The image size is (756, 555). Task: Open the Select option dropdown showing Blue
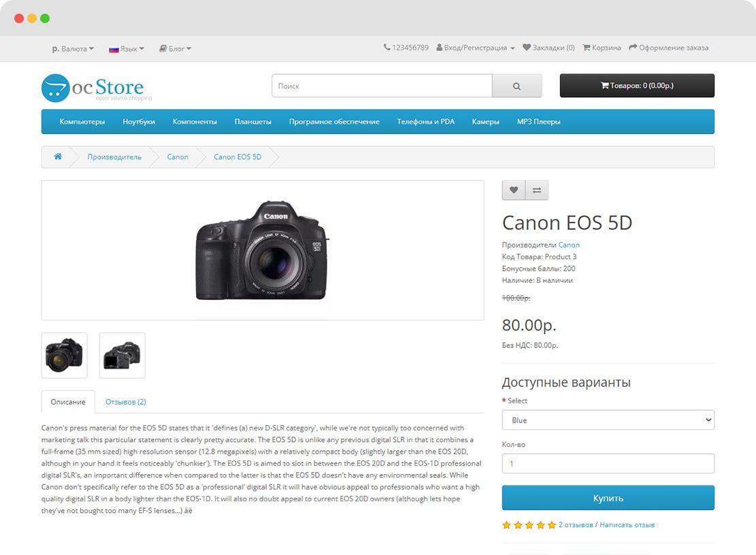click(608, 420)
